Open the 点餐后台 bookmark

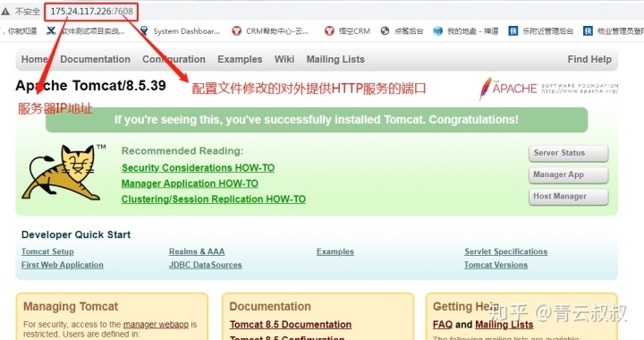tap(402, 31)
